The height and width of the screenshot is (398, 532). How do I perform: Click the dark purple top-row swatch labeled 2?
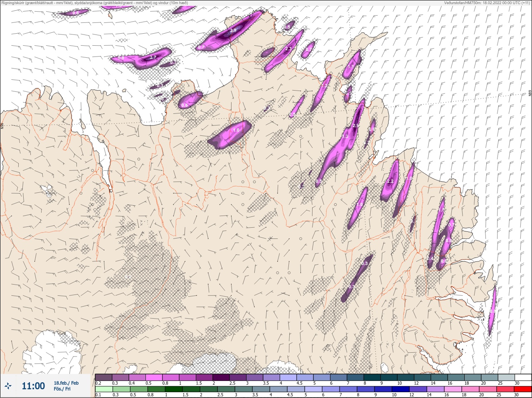click(x=222, y=377)
